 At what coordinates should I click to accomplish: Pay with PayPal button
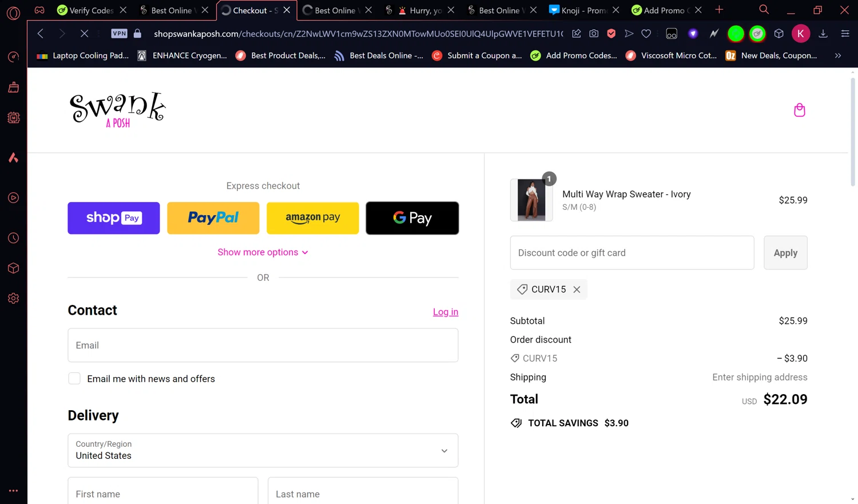(213, 218)
